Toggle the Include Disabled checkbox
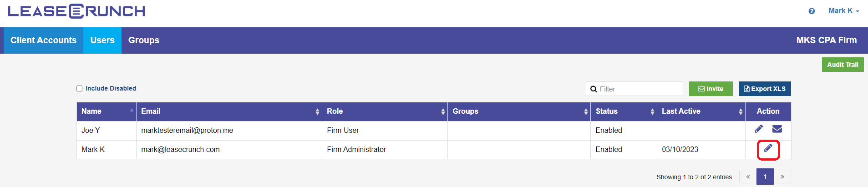This screenshot has width=868, height=187. click(80, 88)
